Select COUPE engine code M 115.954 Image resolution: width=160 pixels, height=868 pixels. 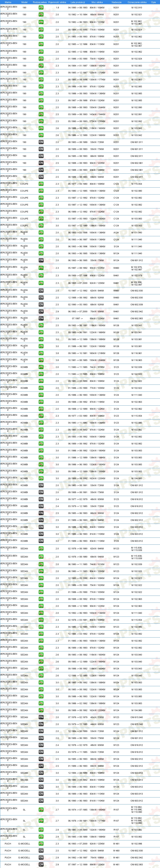(x=137, y=184)
